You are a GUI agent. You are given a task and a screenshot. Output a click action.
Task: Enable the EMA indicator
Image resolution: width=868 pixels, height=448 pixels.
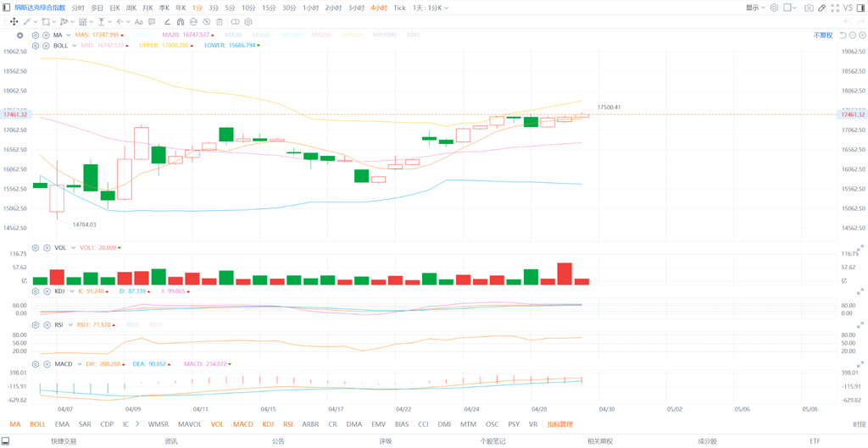point(62,424)
